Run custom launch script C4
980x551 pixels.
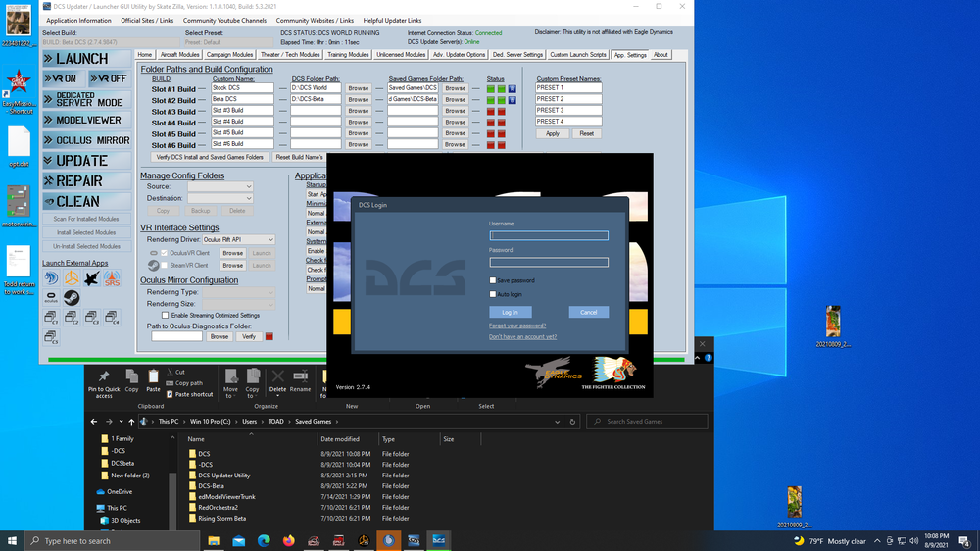pos(112,318)
